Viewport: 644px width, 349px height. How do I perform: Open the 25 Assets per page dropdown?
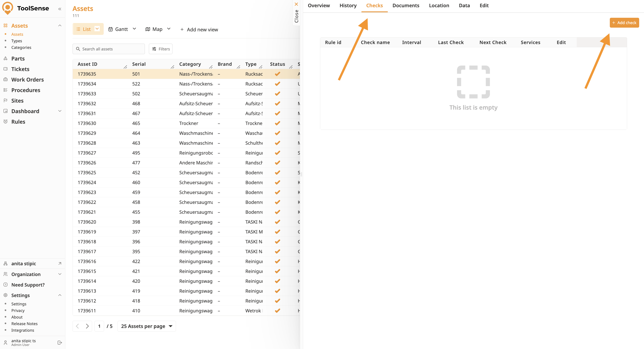coord(146,326)
